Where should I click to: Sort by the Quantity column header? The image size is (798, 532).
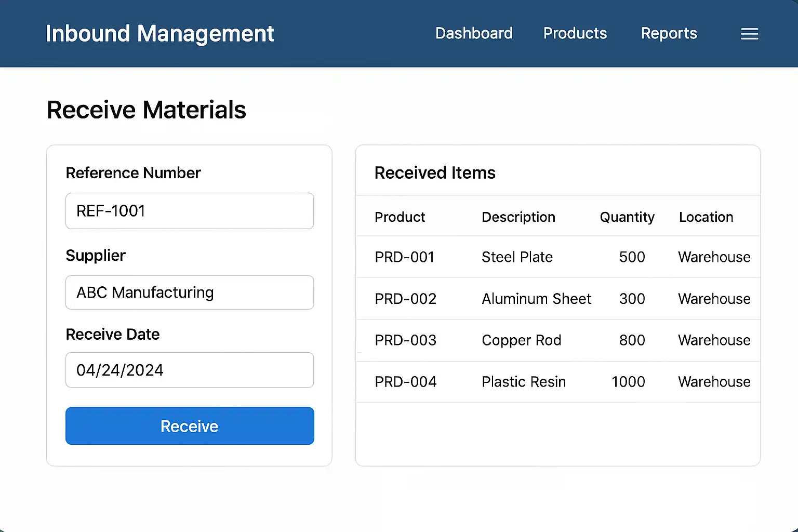[x=627, y=217]
